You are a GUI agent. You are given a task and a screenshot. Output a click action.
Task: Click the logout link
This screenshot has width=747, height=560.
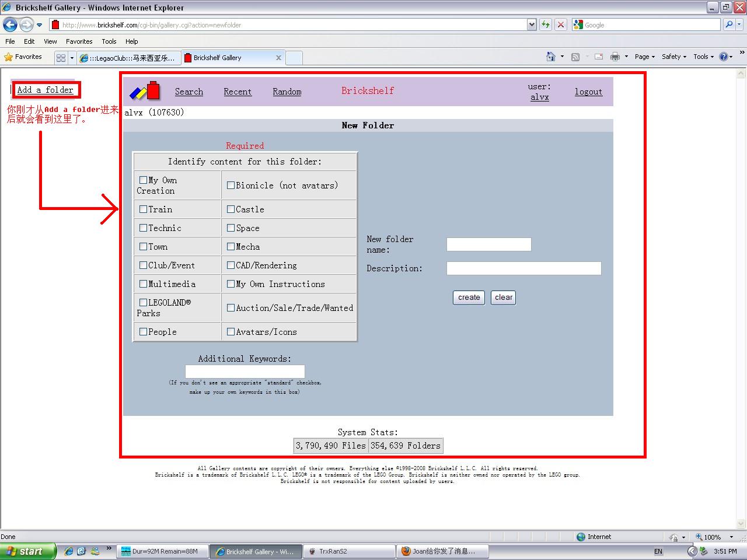coord(588,92)
